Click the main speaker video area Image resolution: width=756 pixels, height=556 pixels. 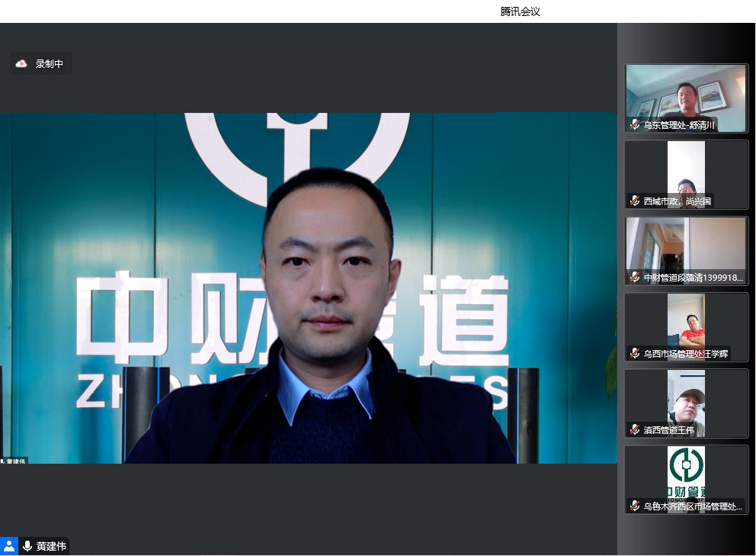pos(309,290)
